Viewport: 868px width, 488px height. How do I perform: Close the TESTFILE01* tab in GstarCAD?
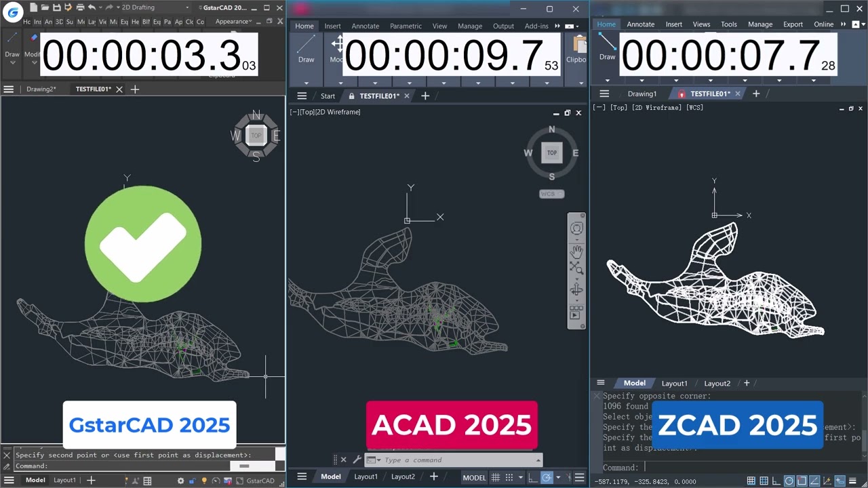pyautogui.click(x=119, y=89)
